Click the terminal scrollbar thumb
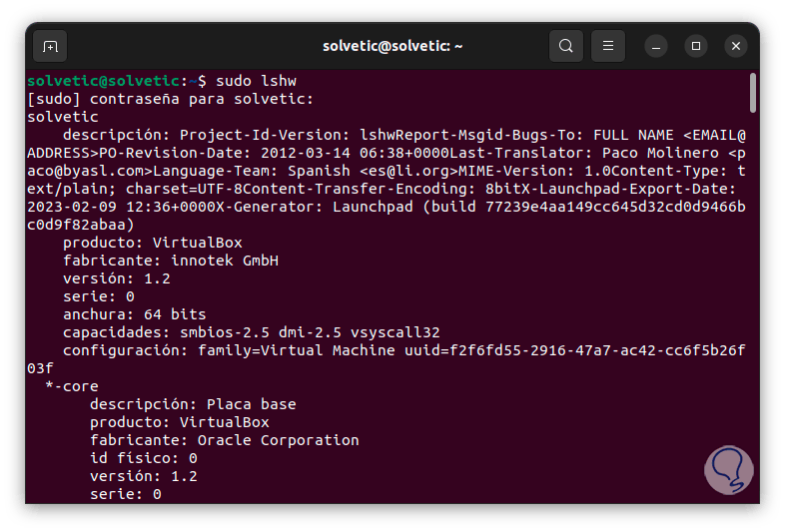 tap(752, 91)
